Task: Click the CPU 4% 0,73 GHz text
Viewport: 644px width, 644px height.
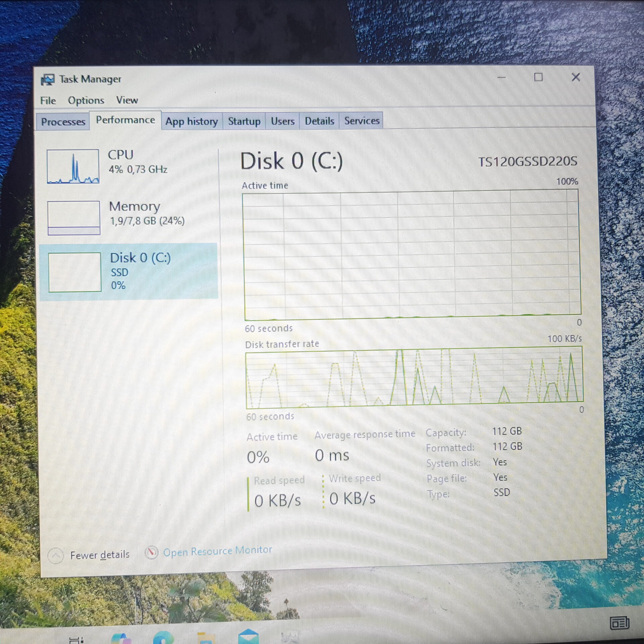Action: 138,169
